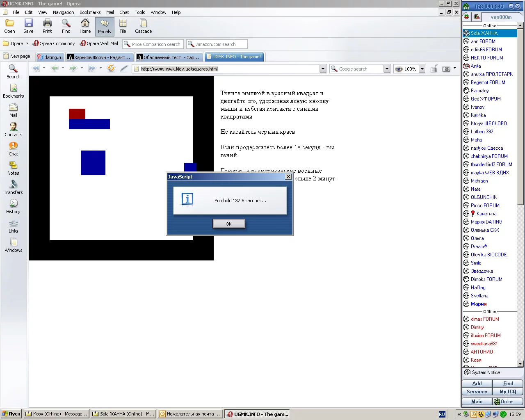525x420 pixels.
Task: Expand the Opera bookmarks folder dropdown
Action: pyautogui.click(x=27, y=43)
